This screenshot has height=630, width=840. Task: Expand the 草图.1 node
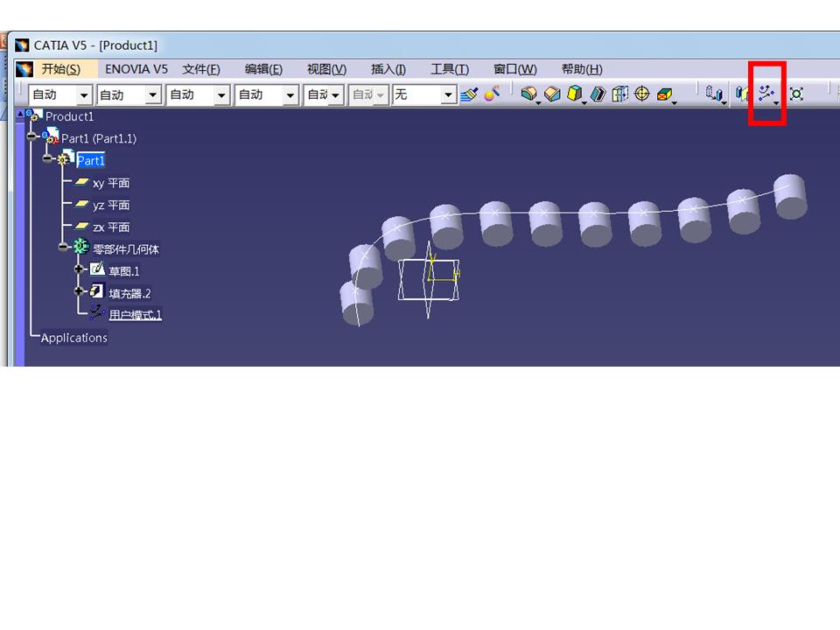pos(80,269)
